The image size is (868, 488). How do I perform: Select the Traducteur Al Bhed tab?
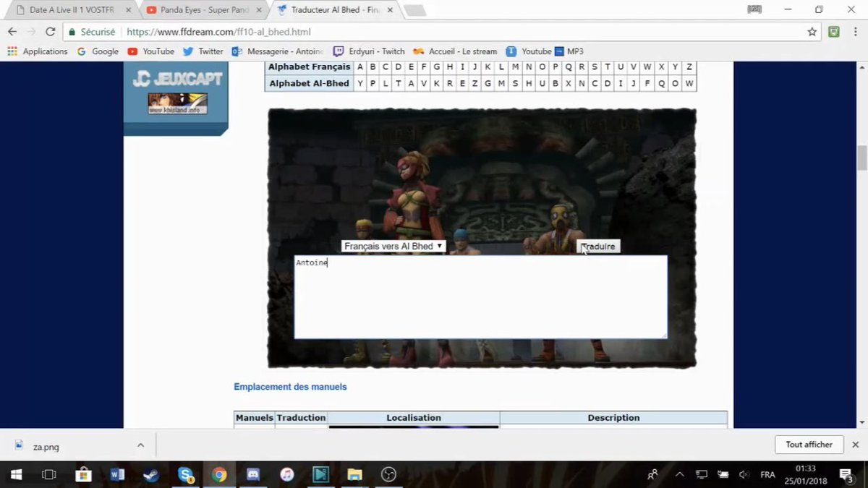334,10
